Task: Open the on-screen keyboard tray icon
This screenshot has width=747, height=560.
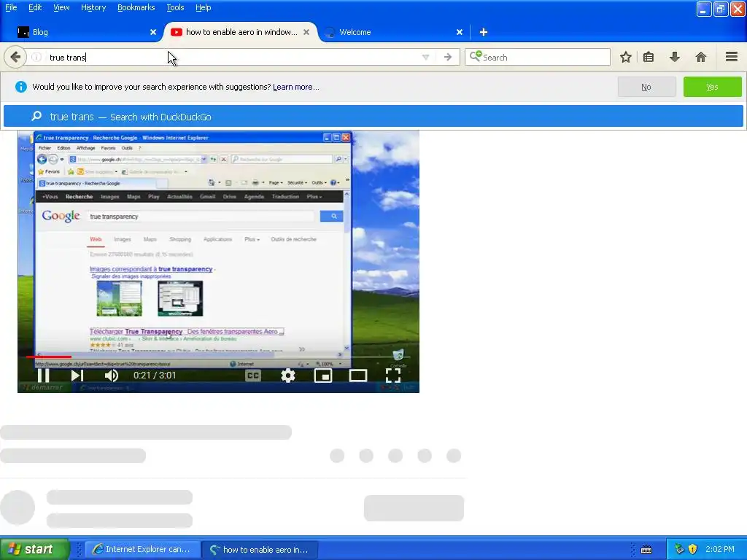Action: tap(646, 550)
